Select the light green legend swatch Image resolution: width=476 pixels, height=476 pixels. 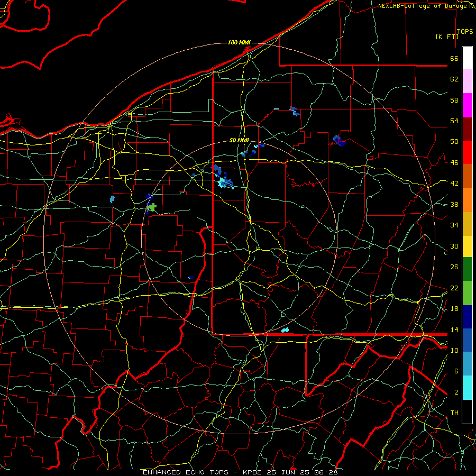click(467, 292)
